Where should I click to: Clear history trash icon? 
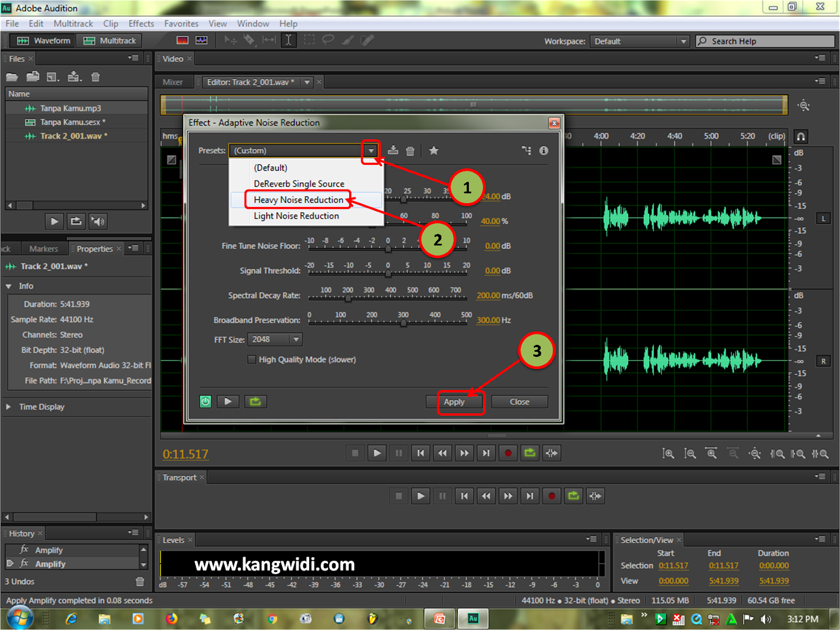point(140,581)
